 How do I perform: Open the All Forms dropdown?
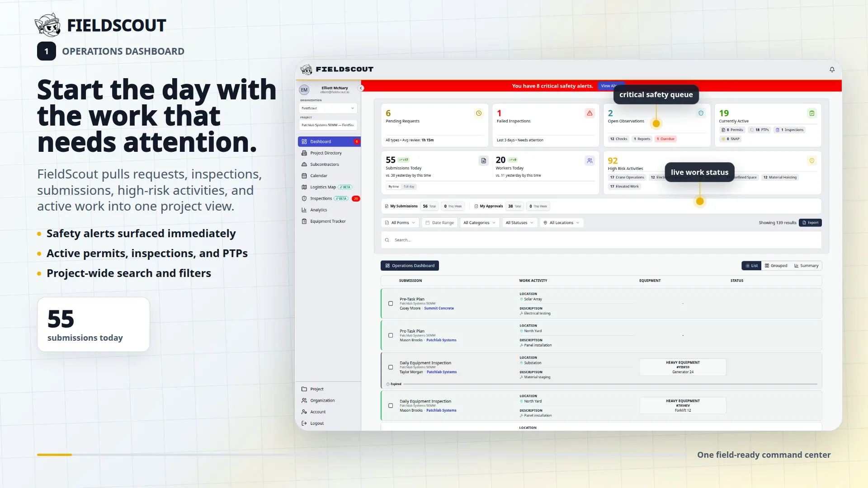pyautogui.click(x=400, y=223)
